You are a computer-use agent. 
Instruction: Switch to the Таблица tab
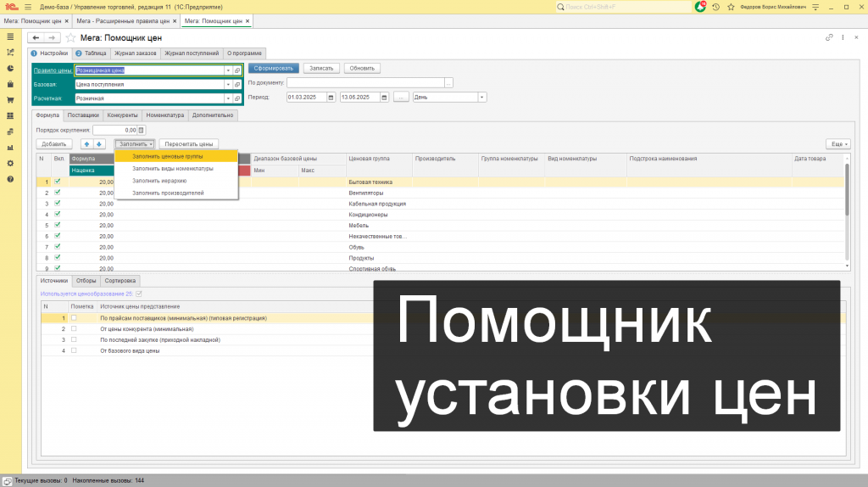[x=92, y=53]
